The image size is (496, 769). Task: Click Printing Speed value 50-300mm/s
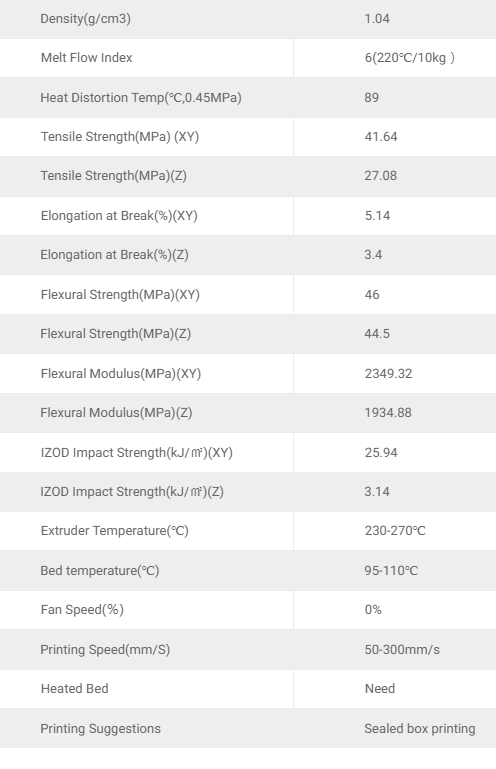pos(402,650)
